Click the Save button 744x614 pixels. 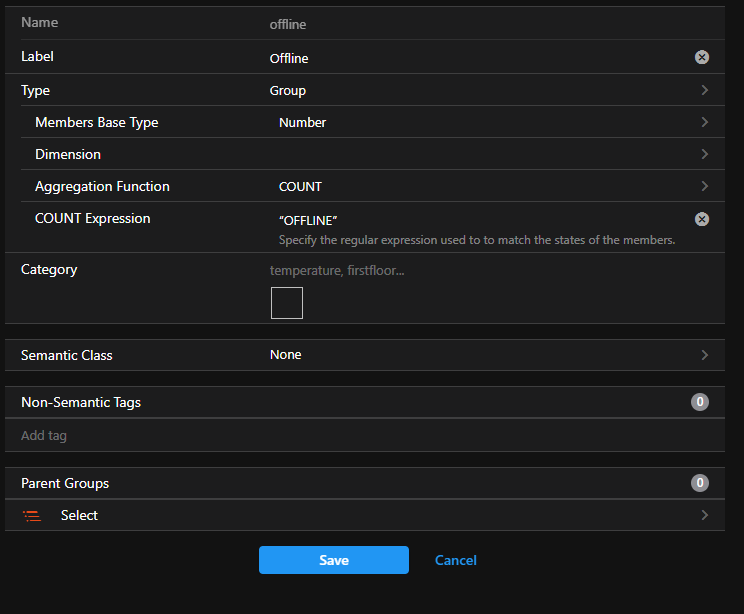point(334,560)
